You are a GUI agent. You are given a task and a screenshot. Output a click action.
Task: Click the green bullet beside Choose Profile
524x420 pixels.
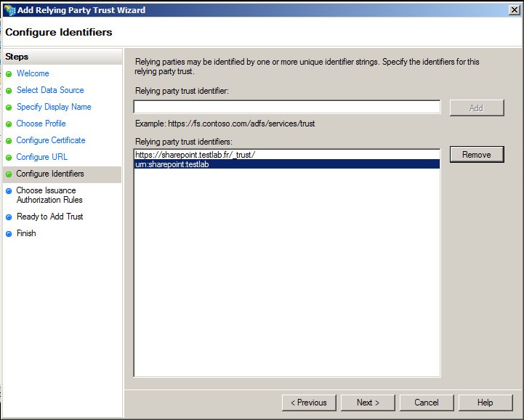coord(9,124)
